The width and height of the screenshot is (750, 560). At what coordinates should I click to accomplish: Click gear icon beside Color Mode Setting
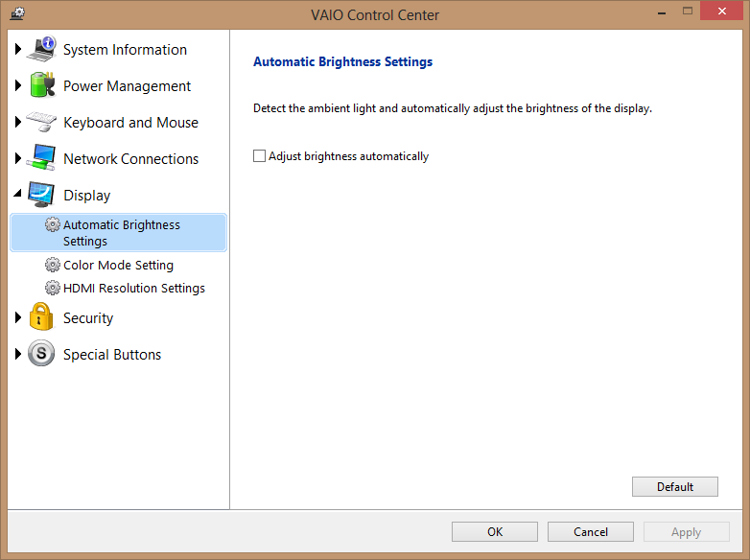[x=53, y=265]
